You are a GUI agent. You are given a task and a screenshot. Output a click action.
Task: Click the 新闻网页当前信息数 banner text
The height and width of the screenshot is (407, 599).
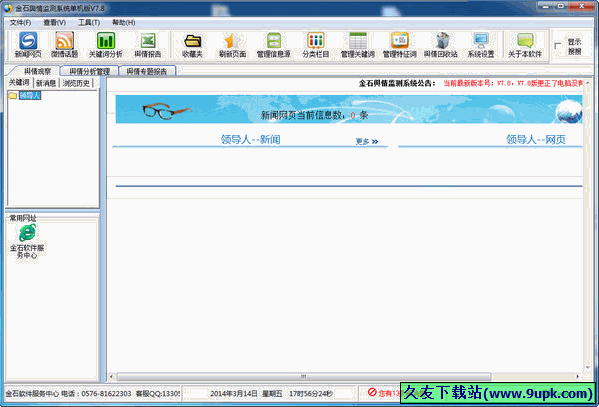pyautogui.click(x=314, y=115)
